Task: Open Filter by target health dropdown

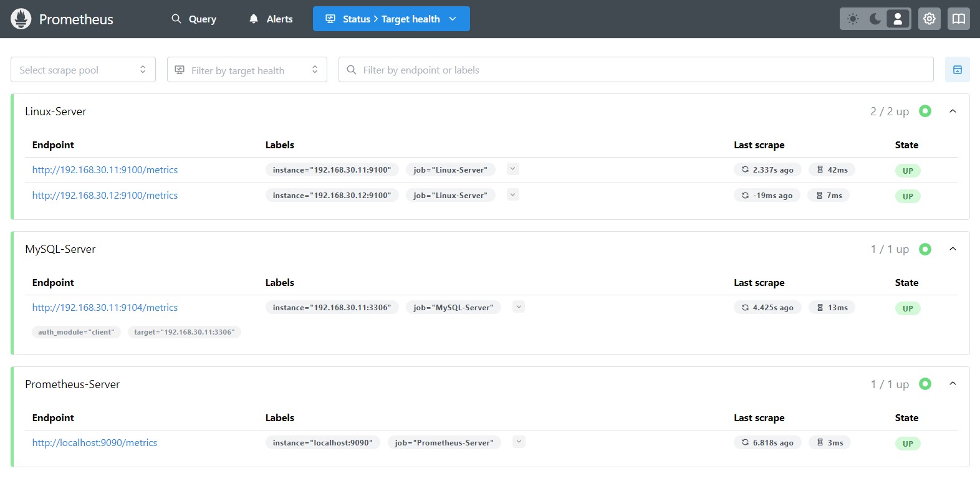Action: (247, 70)
